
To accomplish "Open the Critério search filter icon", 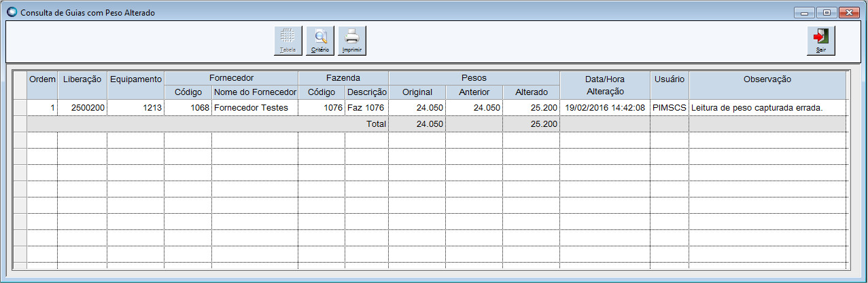I will click(320, 41).
